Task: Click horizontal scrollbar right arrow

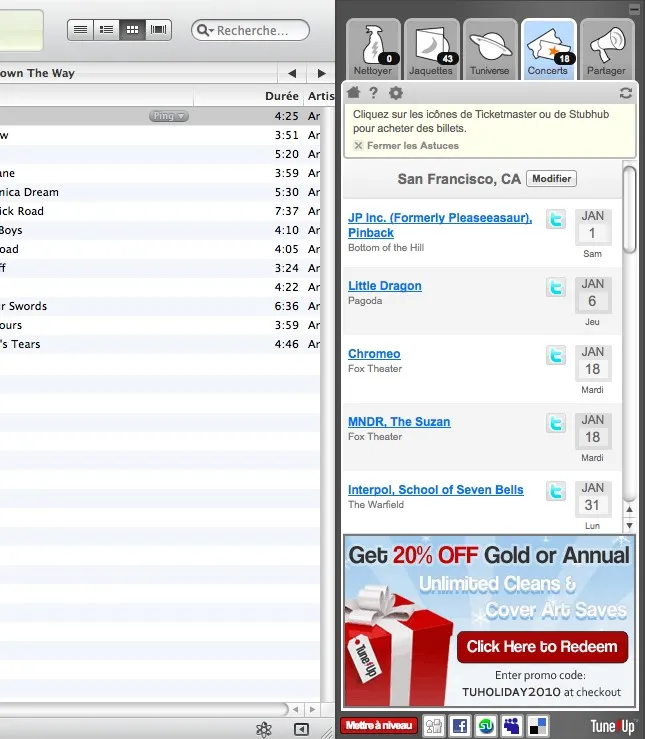Action: (312, 709)
